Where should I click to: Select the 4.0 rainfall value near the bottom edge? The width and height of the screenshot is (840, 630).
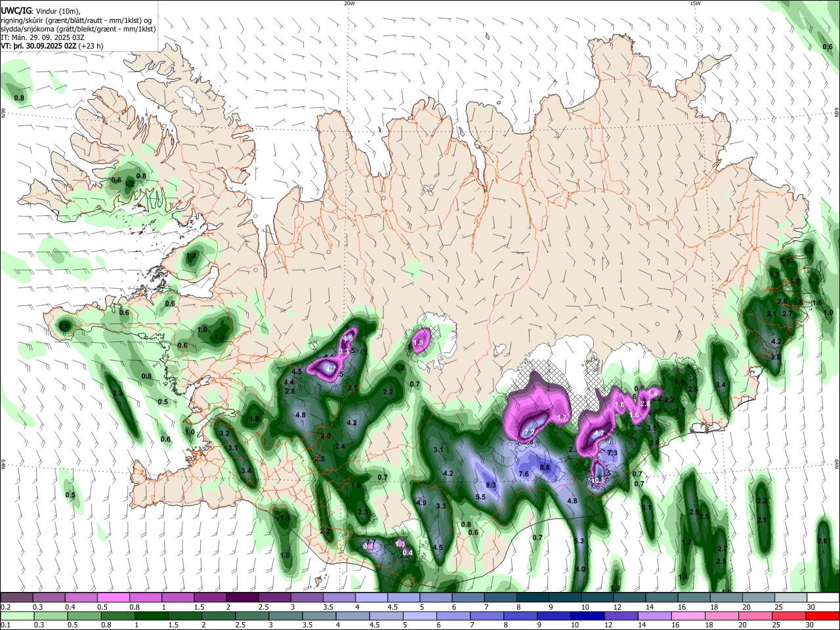point(580,569)
